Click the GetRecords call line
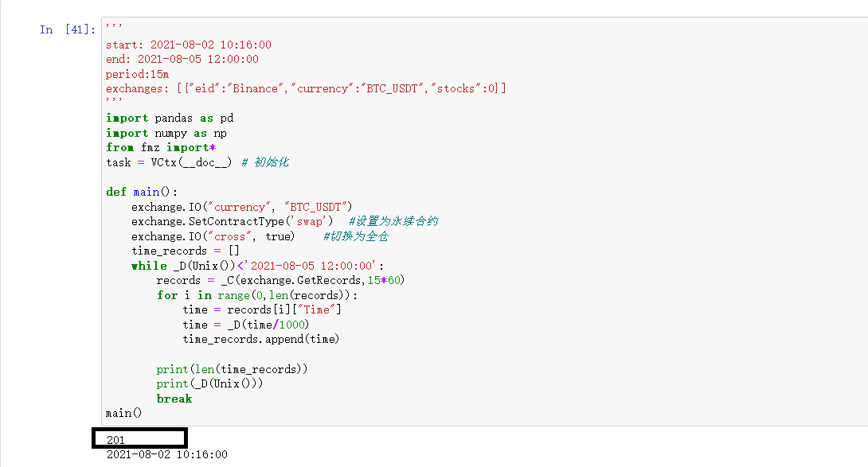Viewport: 868px width, 467px height. 280,280
